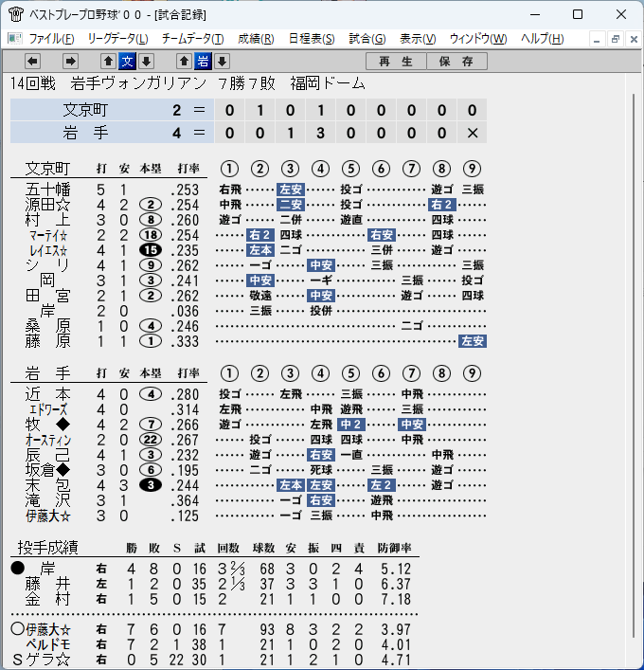Click the app trophy icon in title bar
644x670 pixels.
pyautogui.click(x=16, y=14)
